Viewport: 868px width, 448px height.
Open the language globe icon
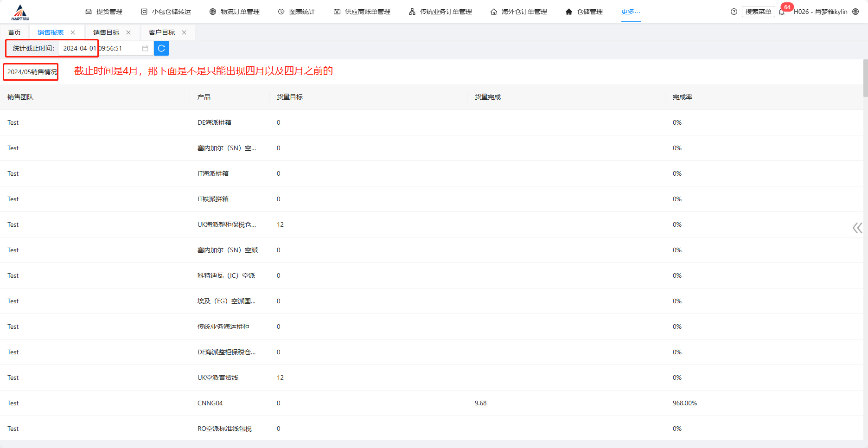pyautogui.click(x=855, y=12)
